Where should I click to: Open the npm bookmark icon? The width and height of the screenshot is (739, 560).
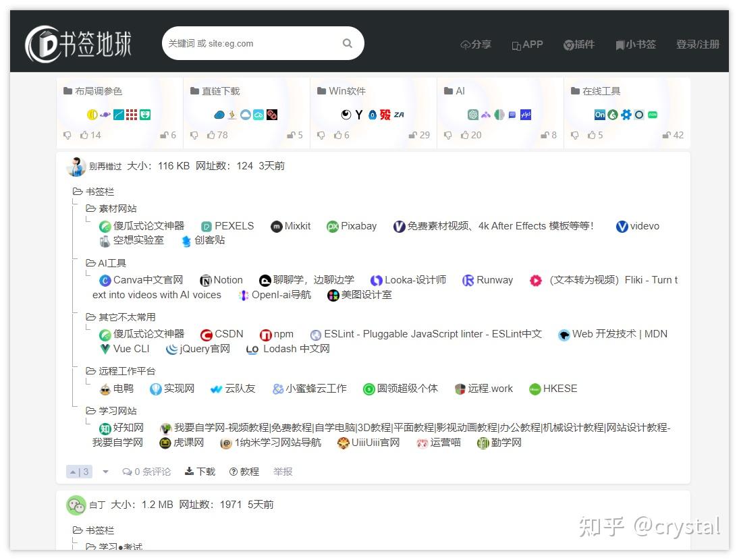pyautogui.click(x=265, y=335)
